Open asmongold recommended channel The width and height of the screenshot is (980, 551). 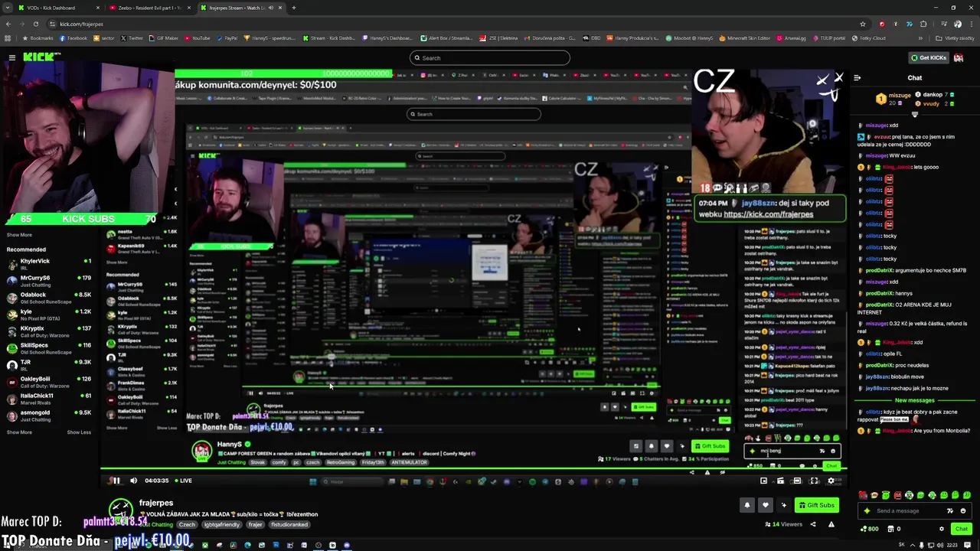(x=49, y=416)
